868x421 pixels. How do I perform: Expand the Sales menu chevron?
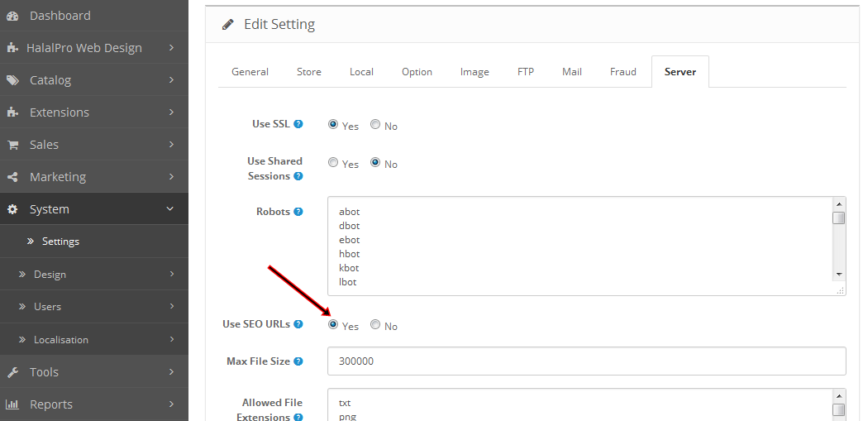click(171, 144)
